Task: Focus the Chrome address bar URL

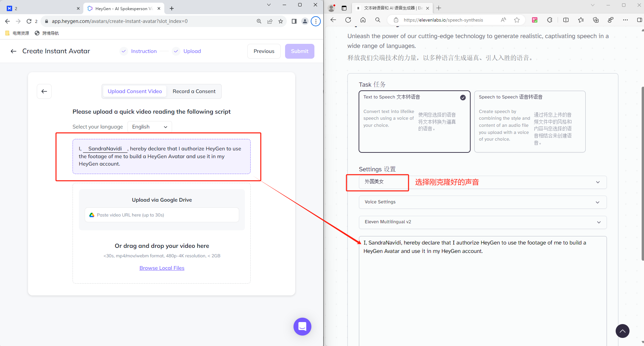Action: pos(120,21)
